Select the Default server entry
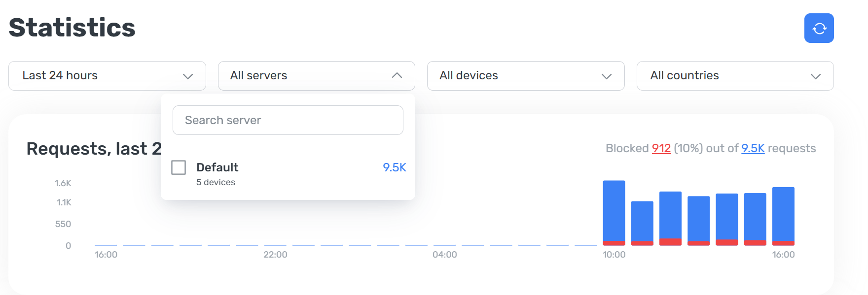This screenshot has width=868, height=295. point(288,174)
